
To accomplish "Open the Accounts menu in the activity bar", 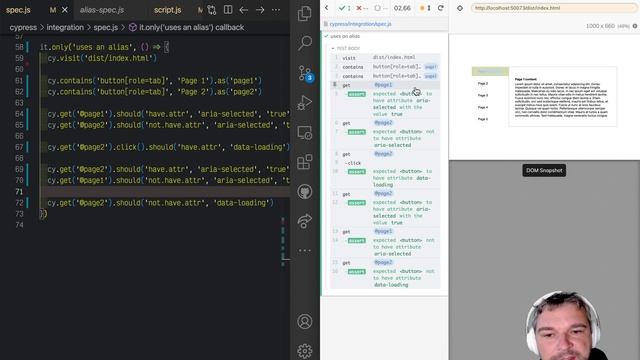I will coord(304,322).
